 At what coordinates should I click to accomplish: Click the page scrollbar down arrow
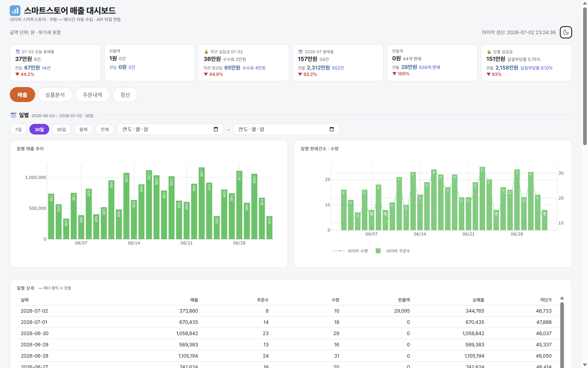[585, 365]
